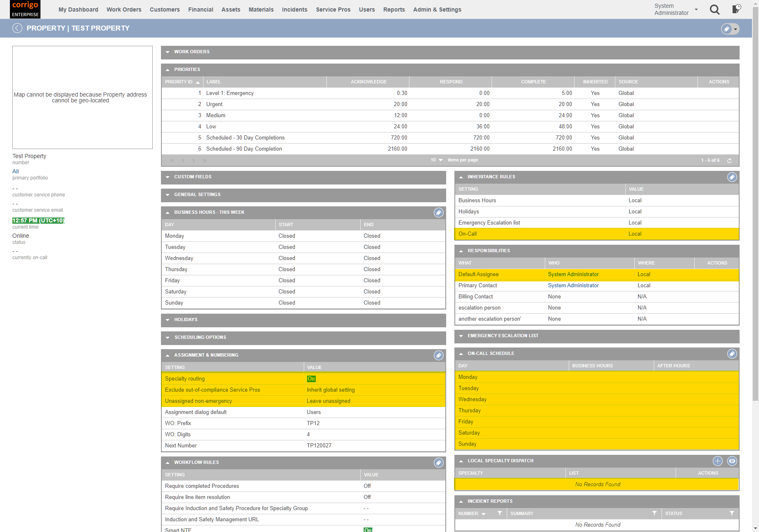Collapse the Priorities section

tap(168, 69)
